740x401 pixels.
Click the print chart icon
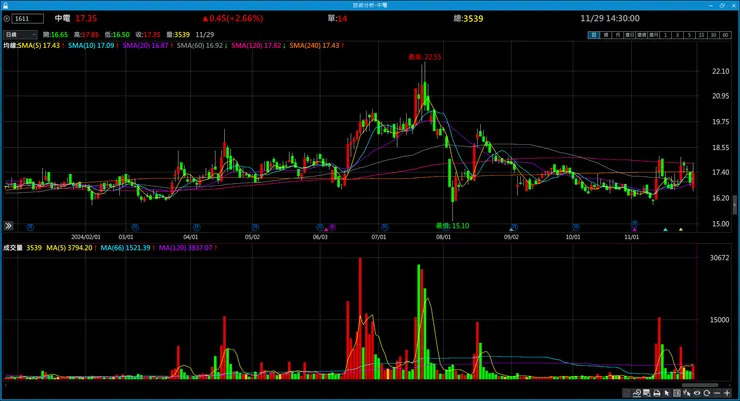coord(656,393)
